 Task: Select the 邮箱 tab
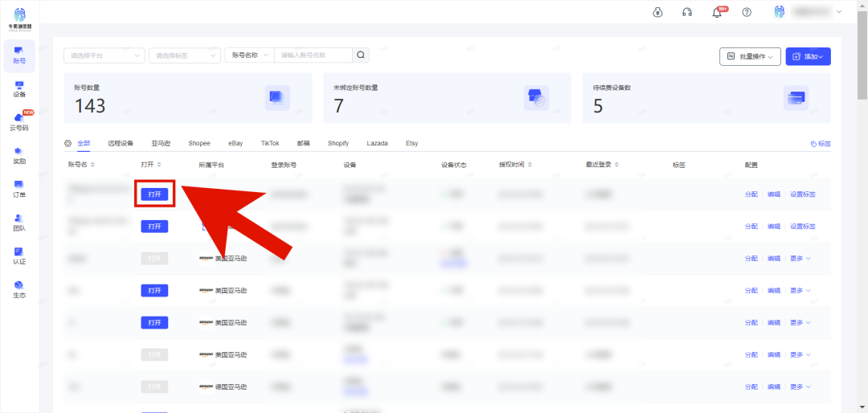tap(303, 143)
